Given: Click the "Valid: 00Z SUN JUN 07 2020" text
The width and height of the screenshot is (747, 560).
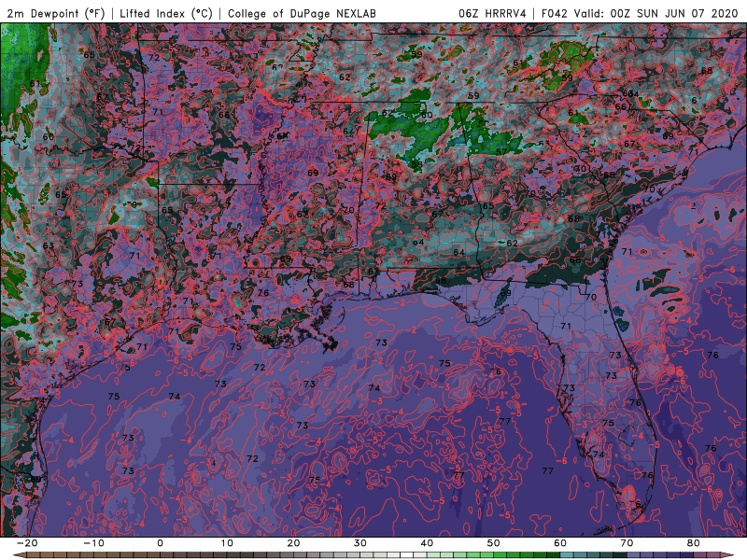Looking at the screenshot, I should coord(655,13).
